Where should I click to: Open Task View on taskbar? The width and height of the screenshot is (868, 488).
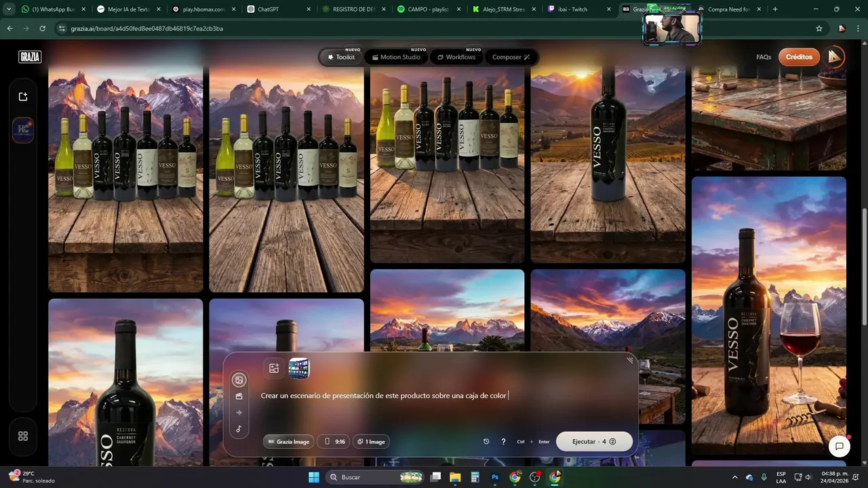click(435, 477)
